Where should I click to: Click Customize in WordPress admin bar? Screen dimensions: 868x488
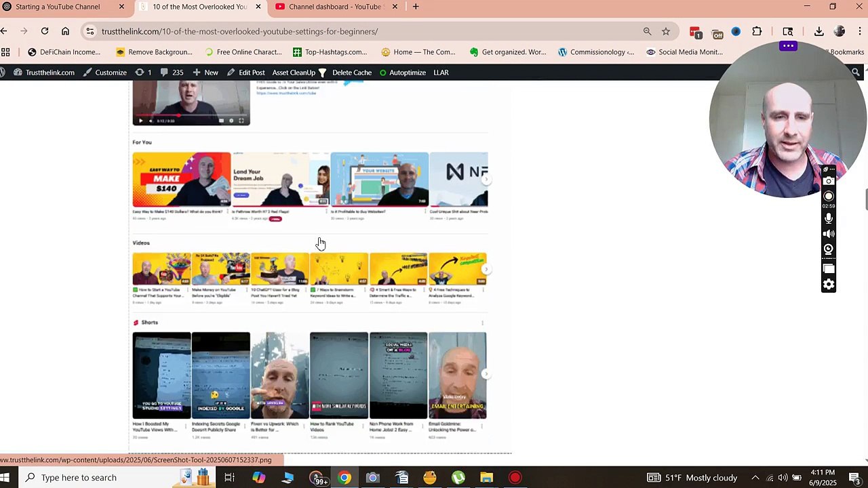coord(104,73)
